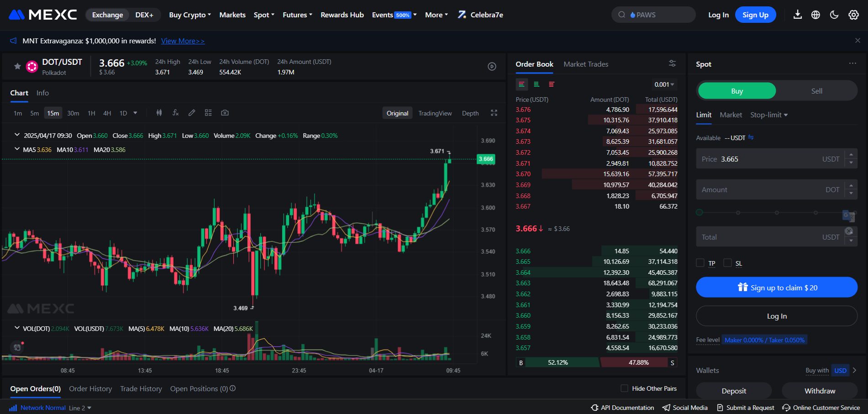Enable the SL checkbox
Viewport: 868px width, 414px height.
[x=728, y=263]
